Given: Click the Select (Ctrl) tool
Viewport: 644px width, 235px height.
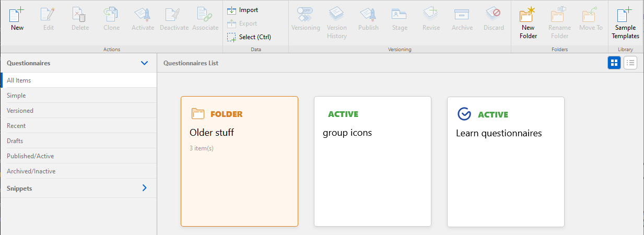Looking at the screenshot, I should point(232,37).
